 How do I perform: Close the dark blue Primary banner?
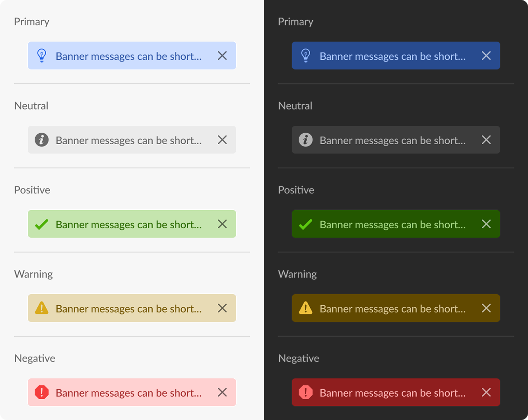(x=486, y=55)
